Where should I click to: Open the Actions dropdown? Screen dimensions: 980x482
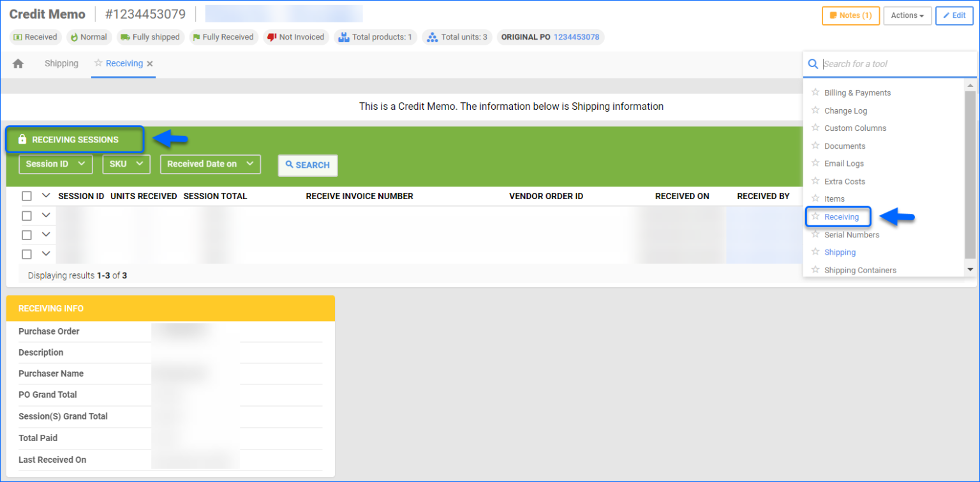pyautogui.click(x=907, y=15)
